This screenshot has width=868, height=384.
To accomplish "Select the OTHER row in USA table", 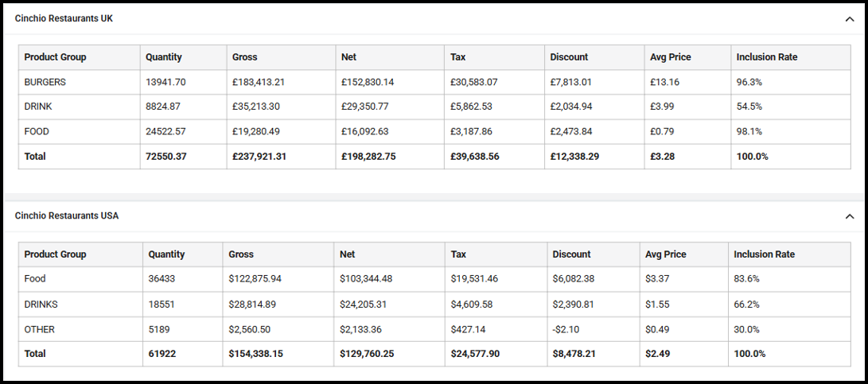I will (x=39, y=329).
